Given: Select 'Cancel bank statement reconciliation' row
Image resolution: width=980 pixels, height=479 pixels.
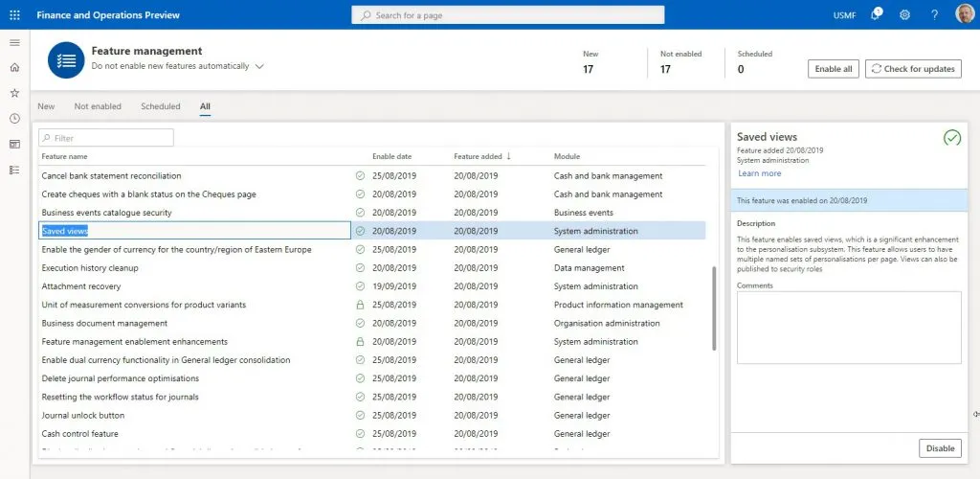Looking at the screenshot, I should [374, 175].
